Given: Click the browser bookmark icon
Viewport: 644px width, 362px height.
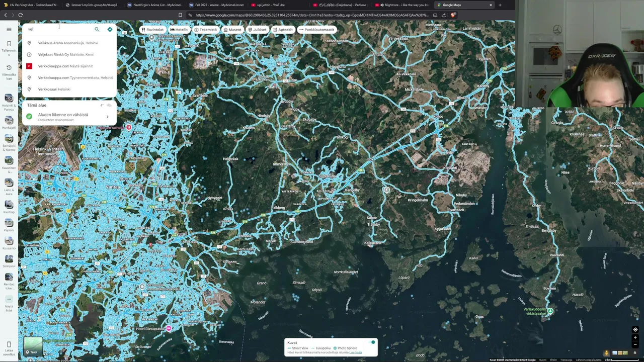Looking at the screenshot, I should 181,15.
